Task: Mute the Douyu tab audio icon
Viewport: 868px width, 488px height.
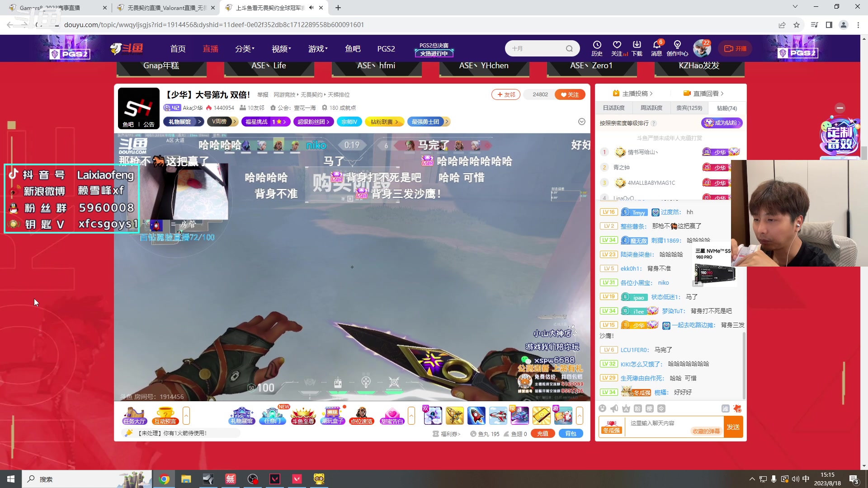Action: [x=311, y=8]
